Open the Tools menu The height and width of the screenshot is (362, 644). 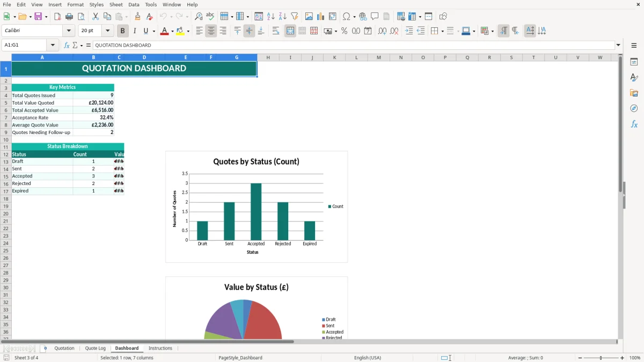[x=151, y=4]
